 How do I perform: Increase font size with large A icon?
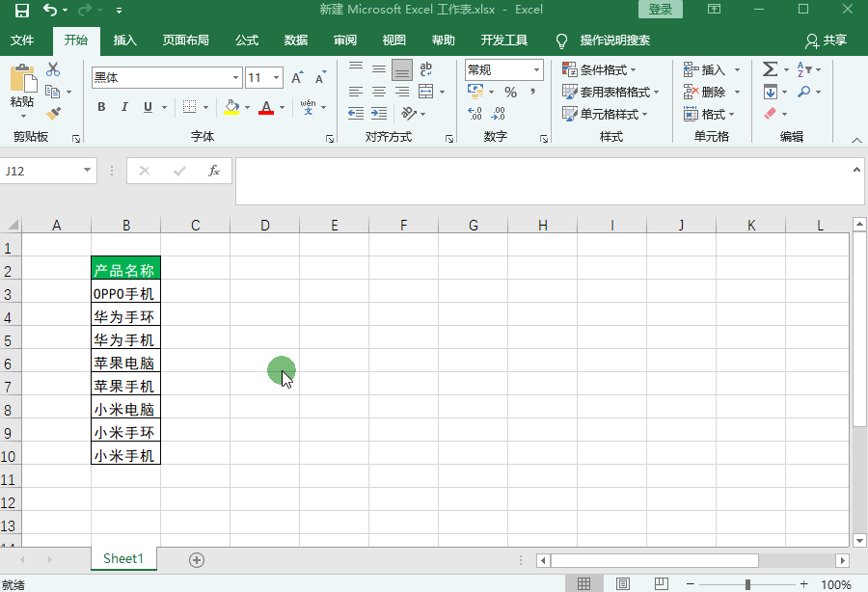pyautogui.click(x=297, y=77)
